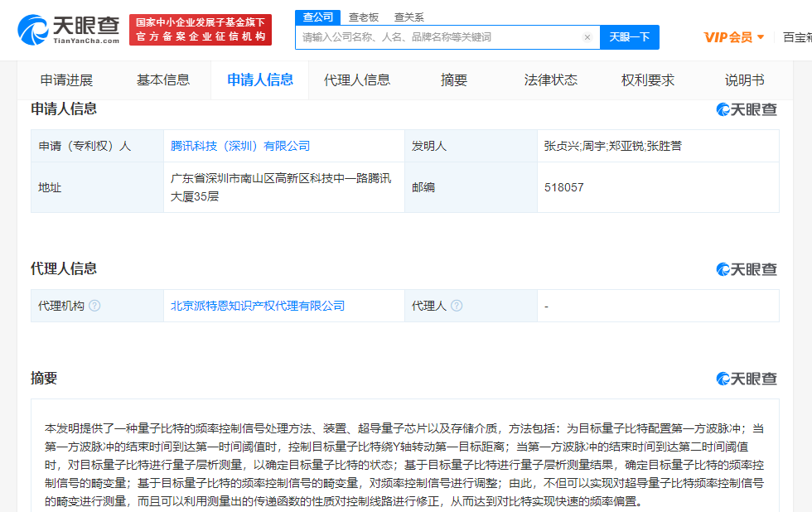
Task: Switch to the 权利要求 tab
Action: 648,80
